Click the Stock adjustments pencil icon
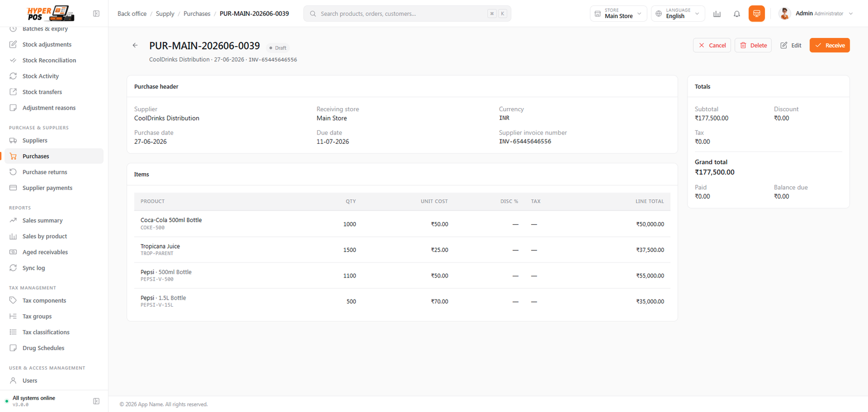Viewport: 868px width, 412px height. [x=13, y=45]
